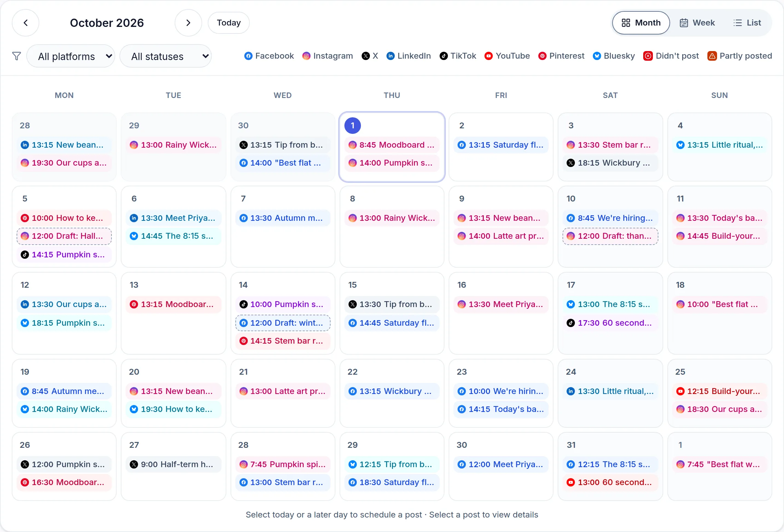
Task: Click TikTok icon on 17:30 60 second post
Action: click(x=571, y=323)
